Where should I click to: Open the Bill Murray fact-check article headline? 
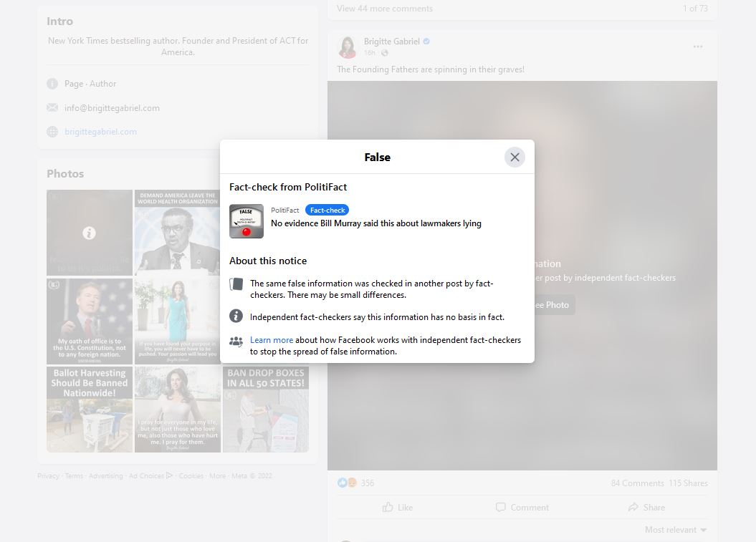tap(375, 223)
